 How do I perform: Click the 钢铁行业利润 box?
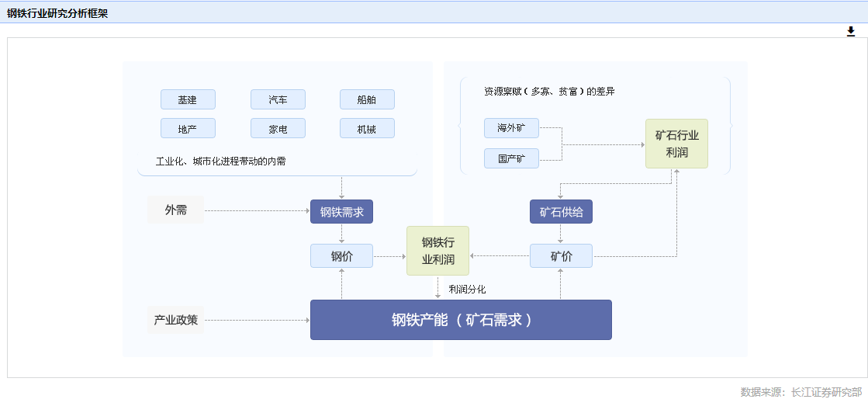click(x=437, y=251)
